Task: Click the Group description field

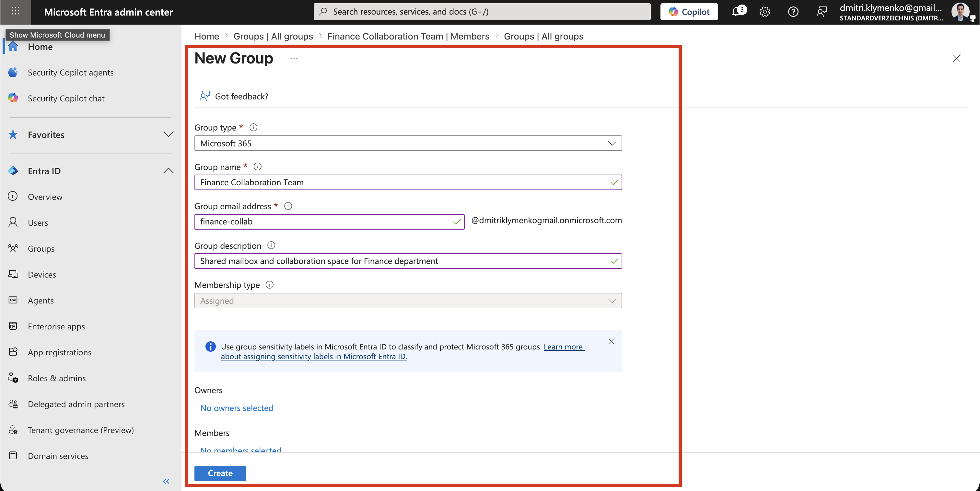Action: click(x=408, y=261)
